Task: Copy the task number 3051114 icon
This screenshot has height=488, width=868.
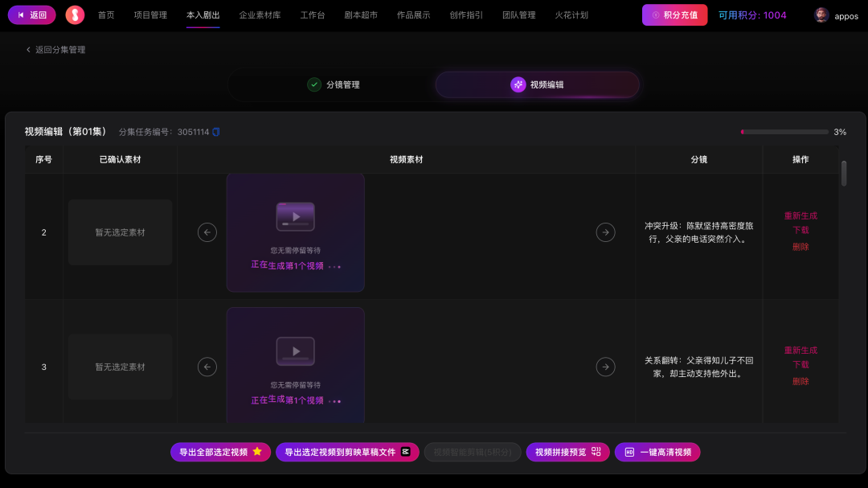Action: tap(216, 132)
